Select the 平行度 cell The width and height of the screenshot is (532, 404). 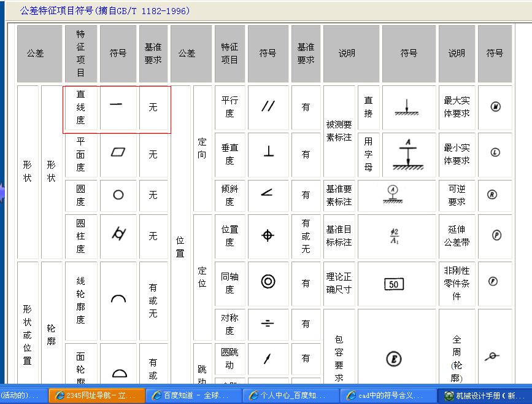tap(229, 107)
